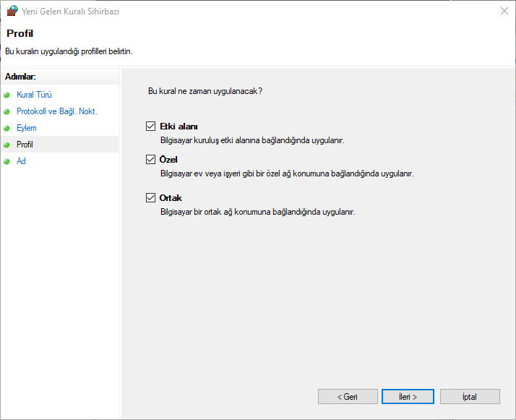Cancel the wizard with İptal
The width and height of the screenshot is (516, 420).
pyautogui.click(x=469, y=397)
